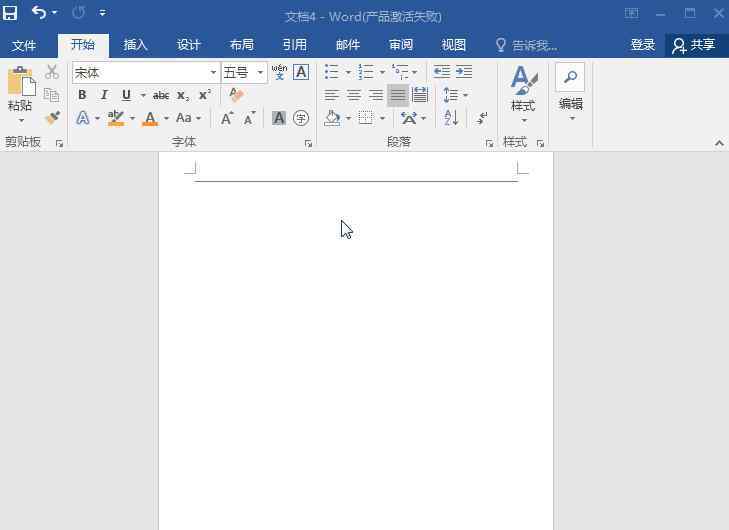Switch to the 插入 tab

[x=135, y=45]
